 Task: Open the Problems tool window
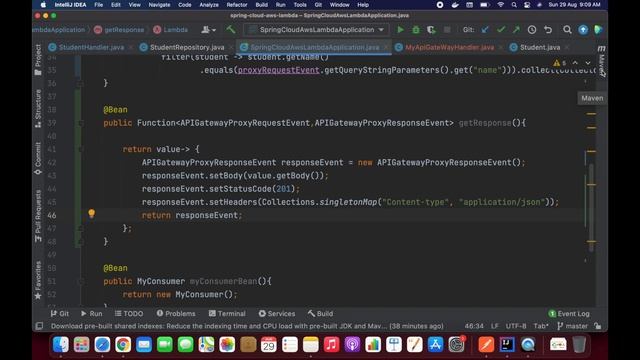click(x=176, y=313)
